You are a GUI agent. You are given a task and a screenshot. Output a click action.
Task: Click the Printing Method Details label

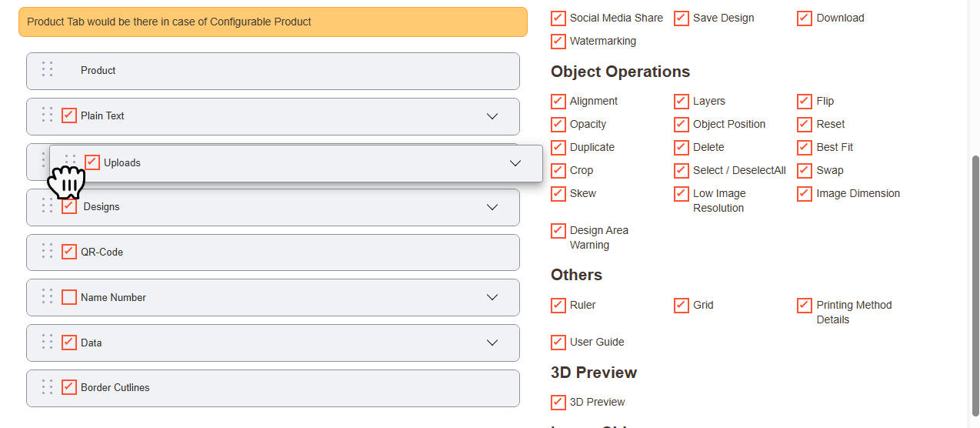point(853,312)
